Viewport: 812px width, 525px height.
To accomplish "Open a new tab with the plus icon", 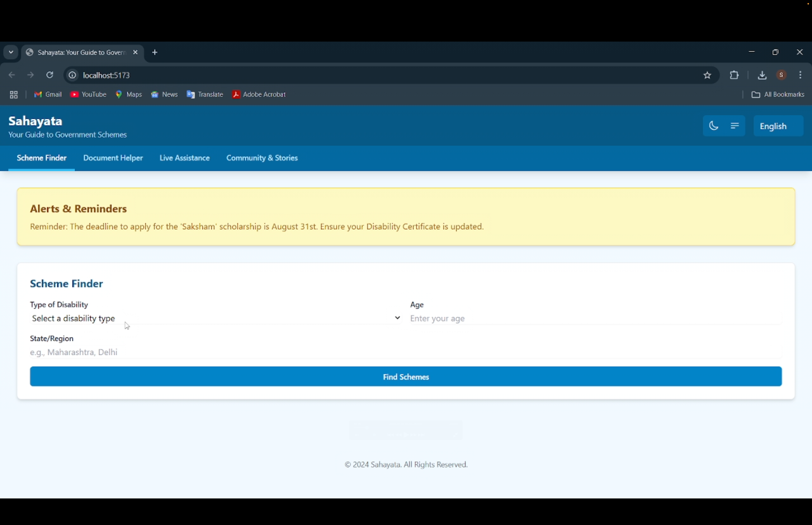I will click(x=155, y=52).
